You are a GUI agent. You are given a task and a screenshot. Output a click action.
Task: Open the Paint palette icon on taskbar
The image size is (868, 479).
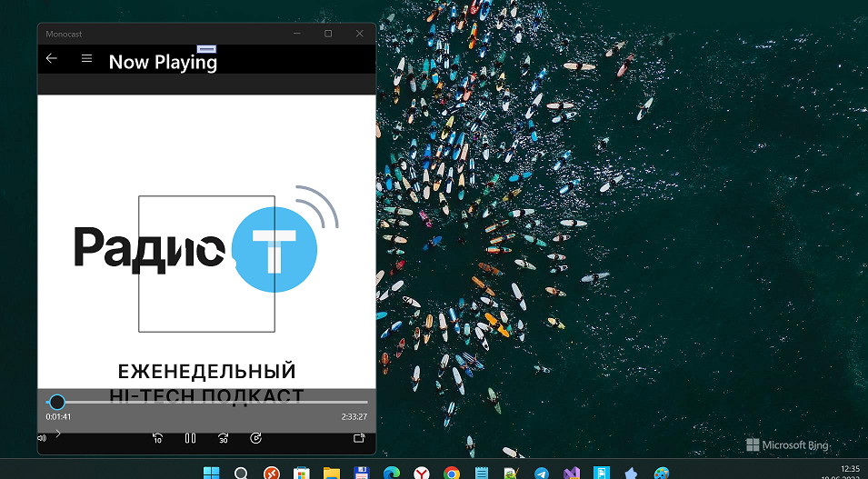(662, 474)
